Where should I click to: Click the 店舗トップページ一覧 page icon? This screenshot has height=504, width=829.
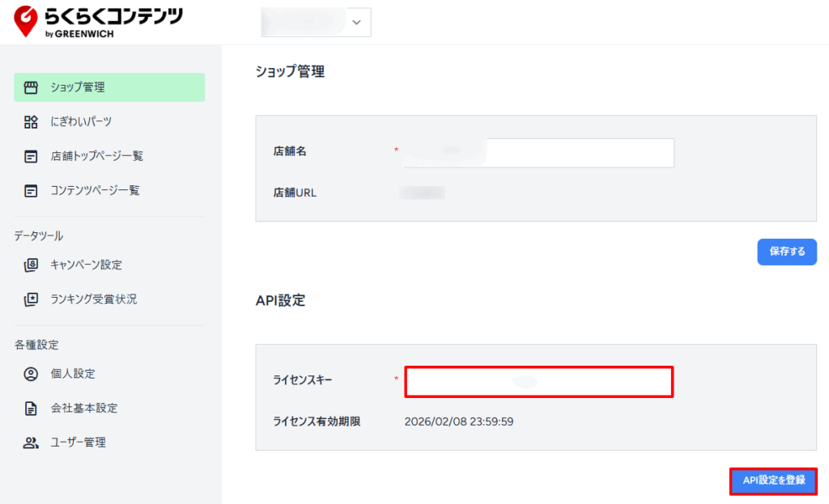(32, 156)
